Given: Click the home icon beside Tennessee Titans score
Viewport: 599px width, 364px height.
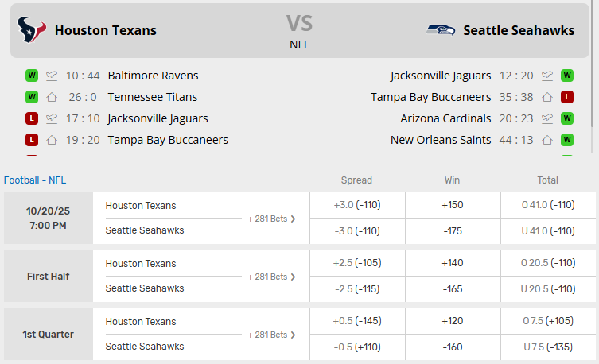Looking at the screenshot, I should pyautogui.click(x=52, y=97).
